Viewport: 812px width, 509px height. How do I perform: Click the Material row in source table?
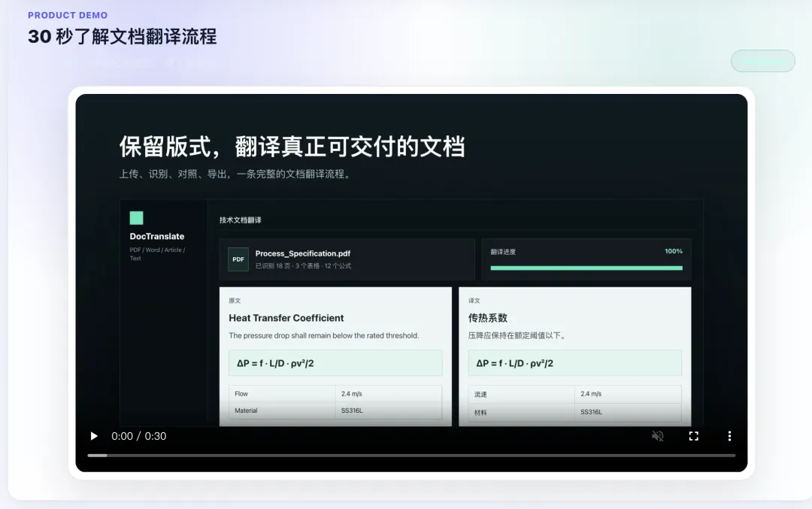click(x=335, y=411)
